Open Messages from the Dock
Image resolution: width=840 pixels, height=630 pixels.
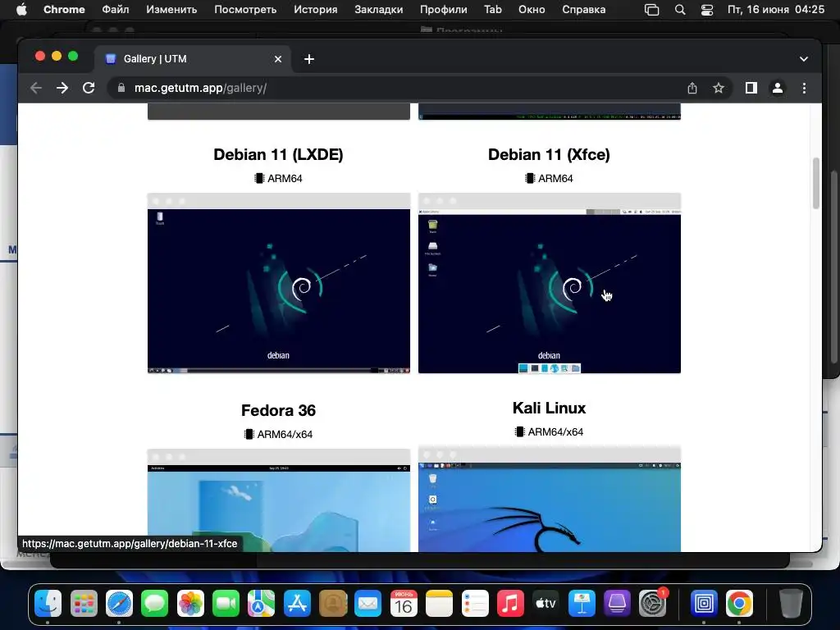pyautogui.click(x=155, y=605)
